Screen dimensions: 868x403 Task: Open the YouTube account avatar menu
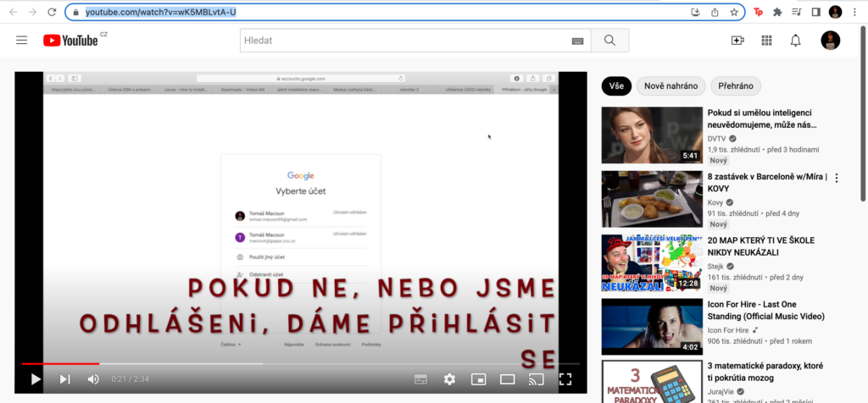[x=830, y=41]
